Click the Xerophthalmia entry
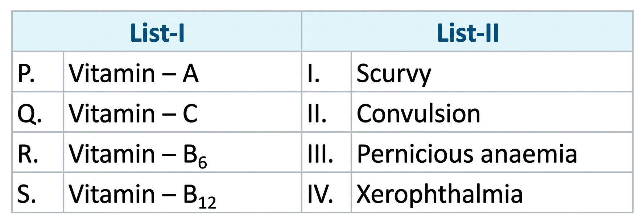Image resolution: width=644 pixels, height=220 pixels. 439,194
